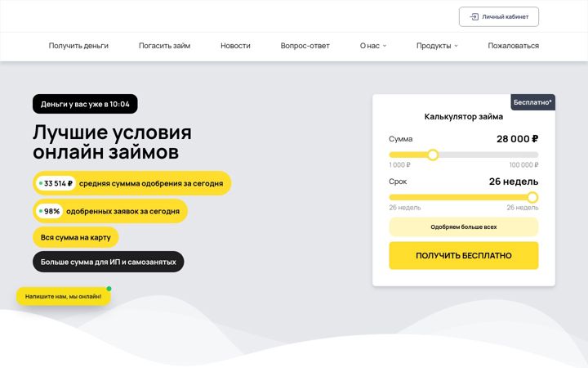Click the Деньги у вас уже в 10:04 badge
This screenshot has height=368, width=588.
[x=85, y=104]
